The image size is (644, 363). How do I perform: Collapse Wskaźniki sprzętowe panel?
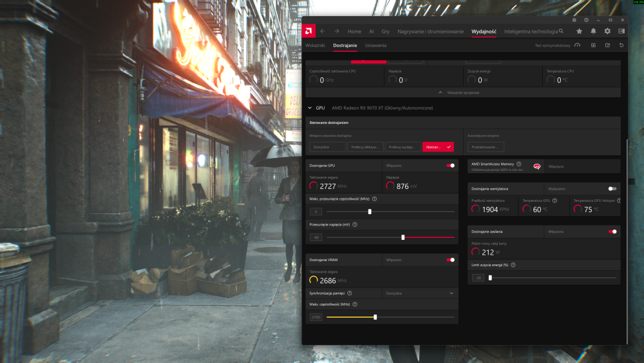coord(463,92)
